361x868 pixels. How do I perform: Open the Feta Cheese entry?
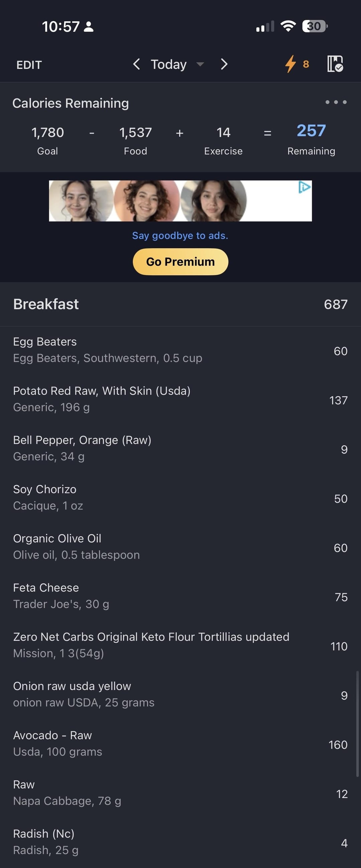(x=61, y=596)
